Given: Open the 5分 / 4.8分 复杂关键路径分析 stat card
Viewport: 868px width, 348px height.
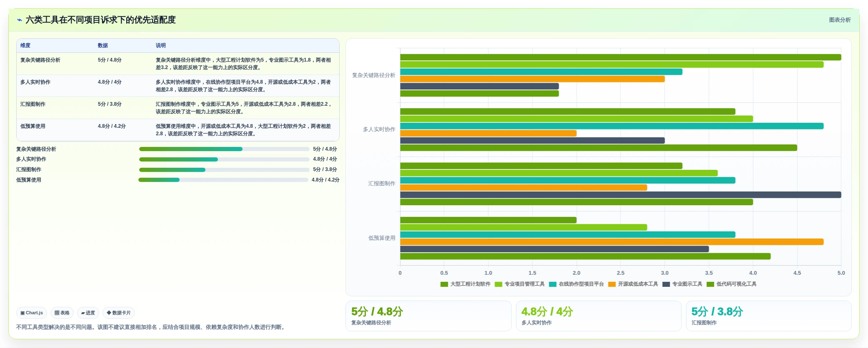Looking at the screenshot, I should pos(428,316).
